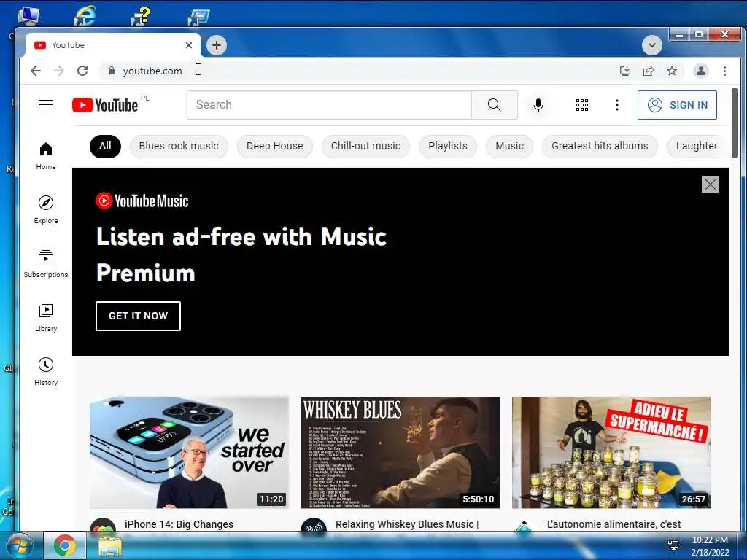Open the Adieu le Supermarché video thumbnail
The height and width of the screenshot is (560, 747).
click(x=611, y=452)
